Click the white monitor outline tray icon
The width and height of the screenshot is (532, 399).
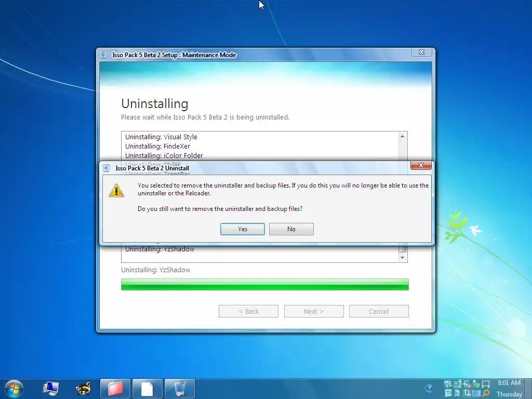486,384
